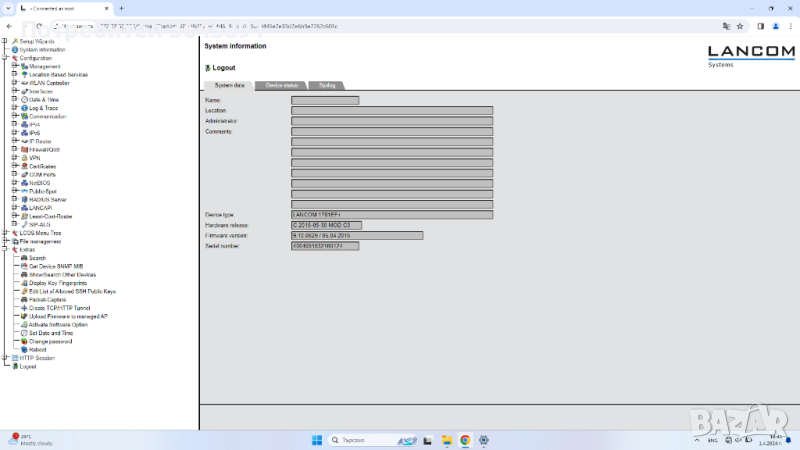
Task: Click the RADIUS Server icon
Action: point(24,199)
